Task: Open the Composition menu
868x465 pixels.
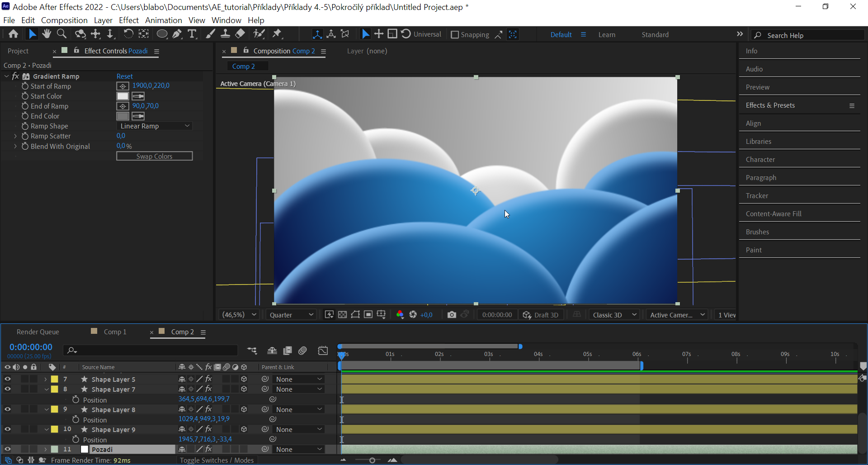Action: click(64, 20)
